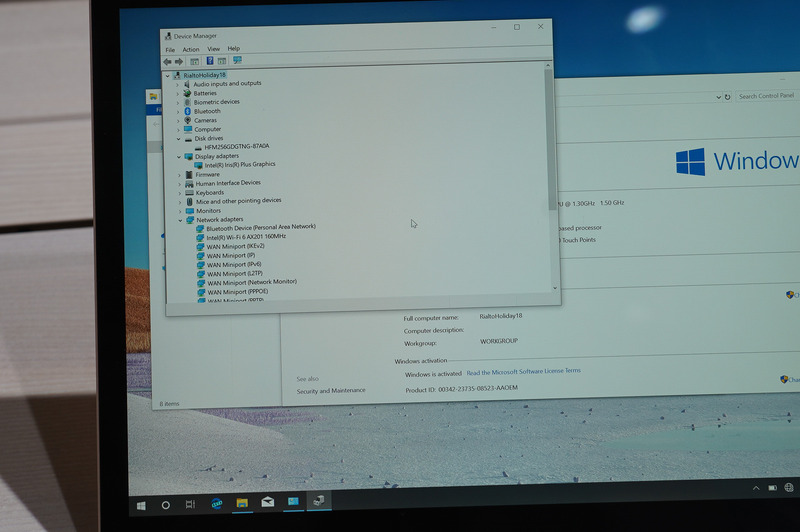The height and width of the screenshot is (532, 800).
Task: Select WAN Miniport (L2TP)
Action: click(234, 274)
